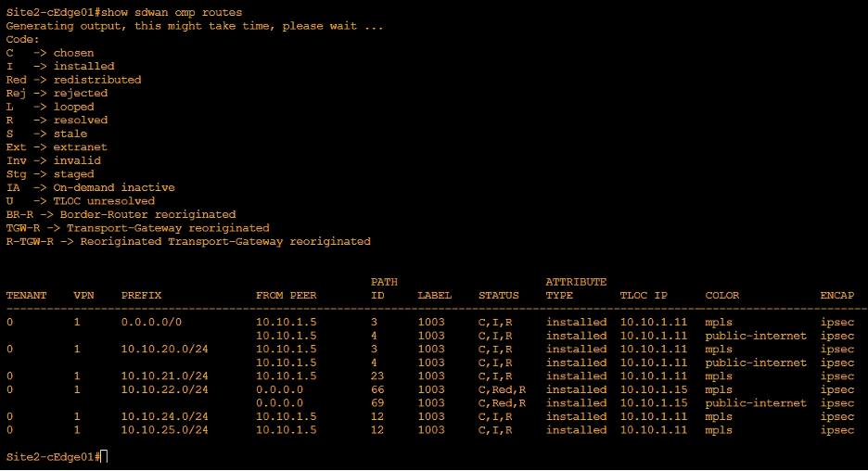The image size is (868, 471).
Task: Click the PREFIX column header
Action: point(141,296)
